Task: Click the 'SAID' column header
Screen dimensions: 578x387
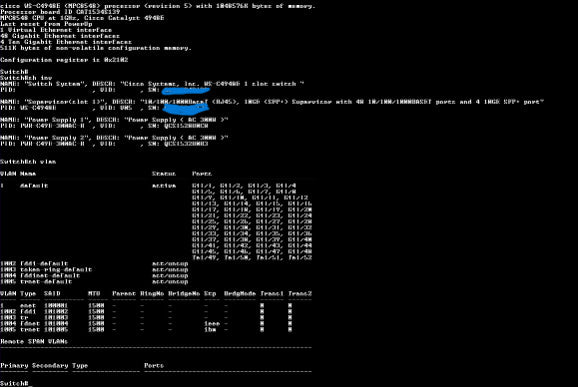Action: 52,294
